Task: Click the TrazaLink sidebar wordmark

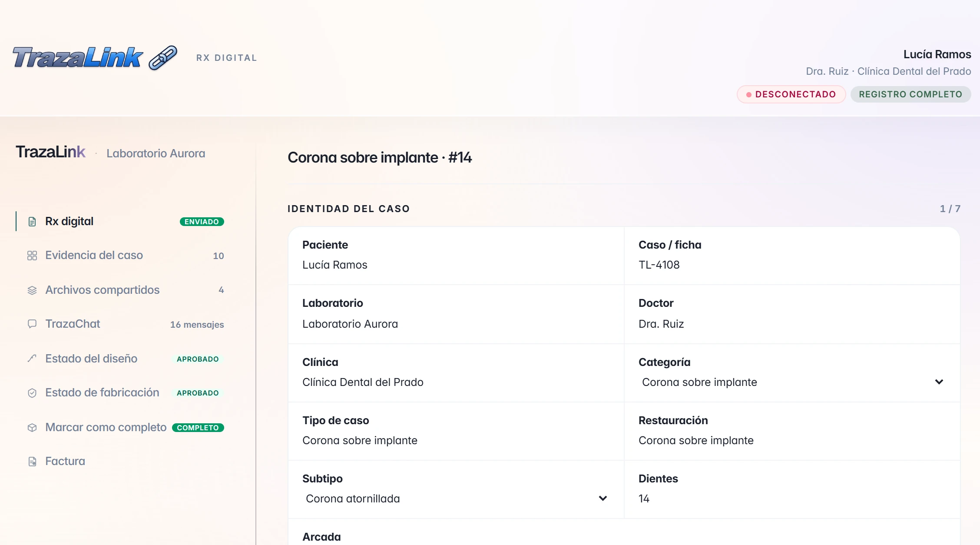Action: 50,152
